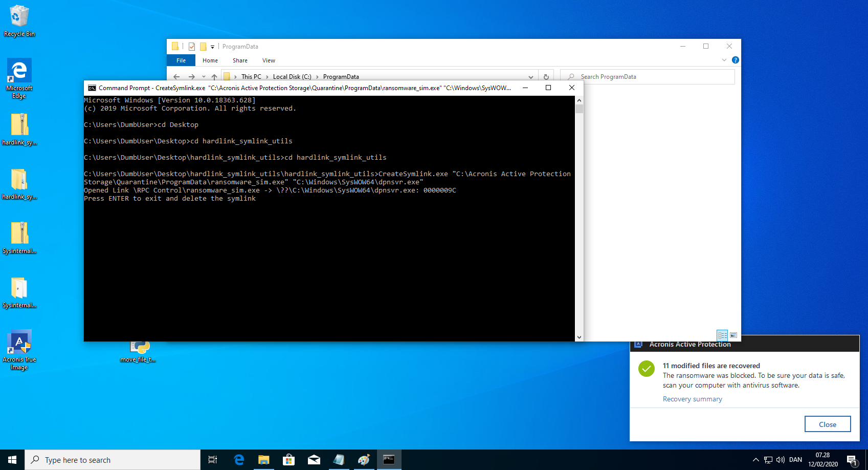Click the Recovery summary link
The image size is (868, 470).
pyautogui.click(x=692, y=399)
